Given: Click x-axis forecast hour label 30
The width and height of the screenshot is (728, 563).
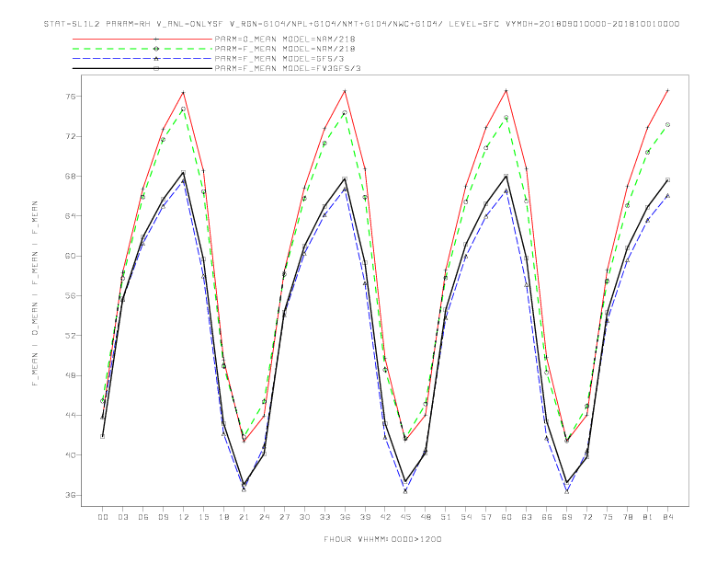Looking at the screenshot, I should click(304, 517).
